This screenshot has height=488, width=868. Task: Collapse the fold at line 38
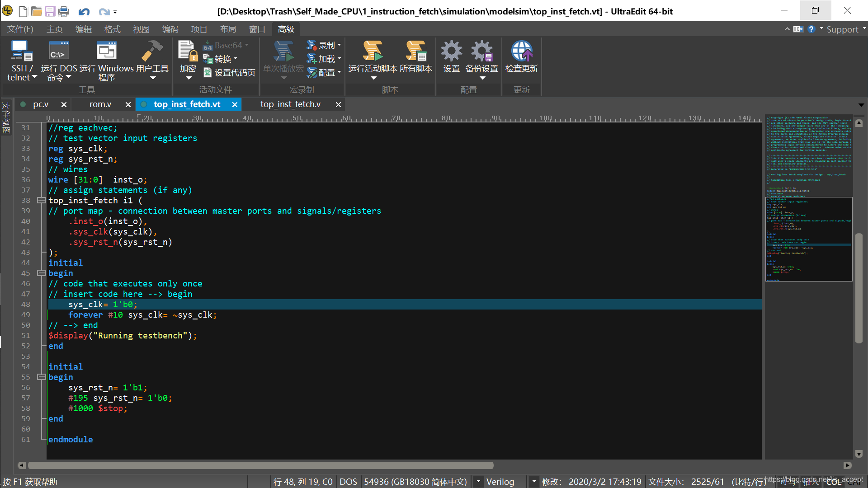(41, 200)
